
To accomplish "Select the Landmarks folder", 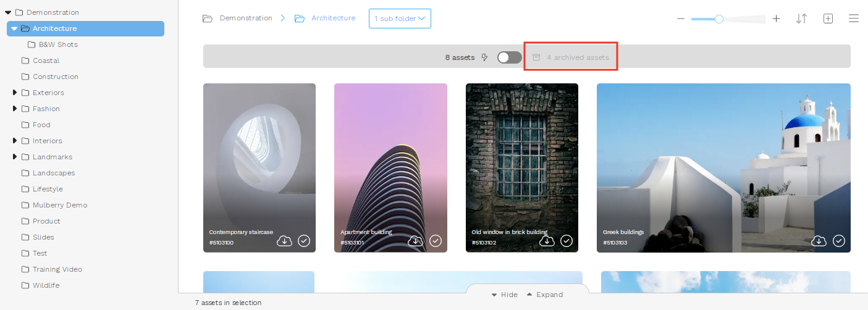I will pos(53,157).
